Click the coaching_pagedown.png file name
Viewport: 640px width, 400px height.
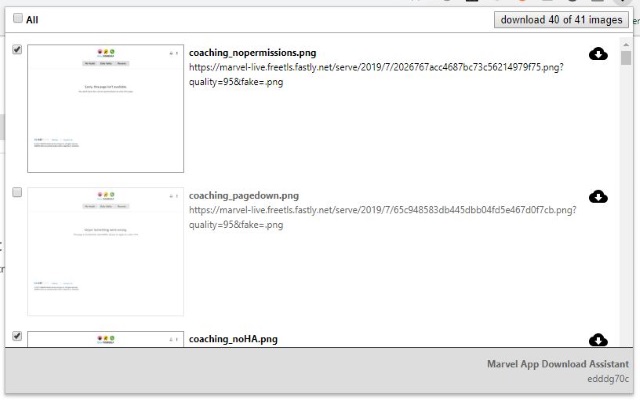click(x=244, y=196)
